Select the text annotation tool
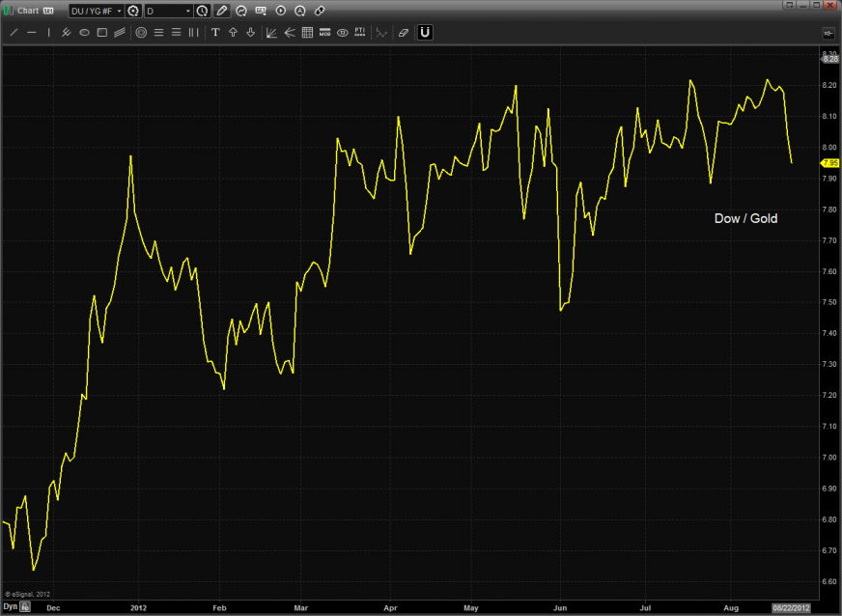Image resolution: width=842 pixels, height=616 pixels. tap(215, 33)
